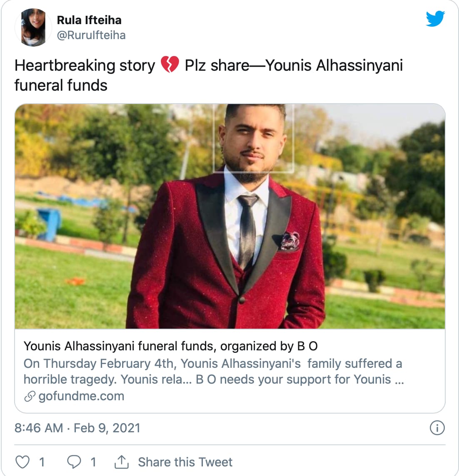Click the reply speech bubble icon

74,462
